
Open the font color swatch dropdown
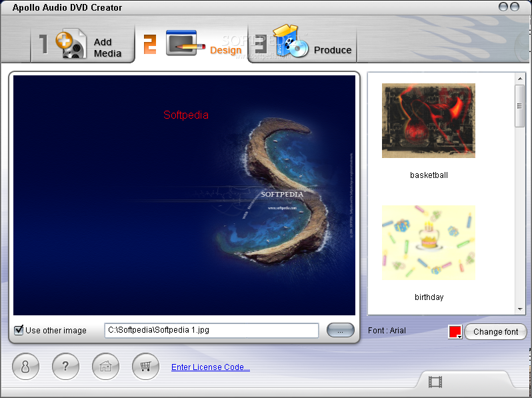click(455, 331)
